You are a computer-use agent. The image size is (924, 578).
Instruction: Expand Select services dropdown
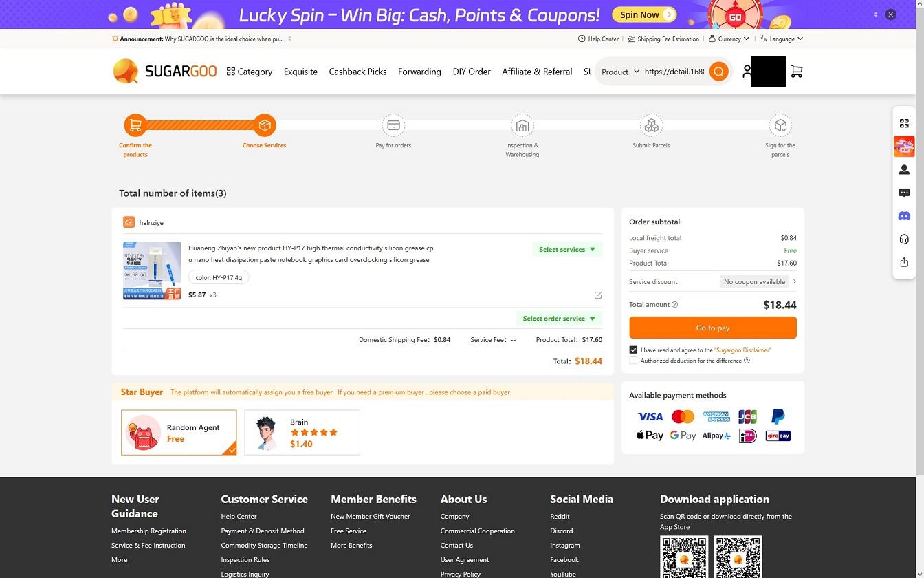pyautogui.click(x=567, y=250)
